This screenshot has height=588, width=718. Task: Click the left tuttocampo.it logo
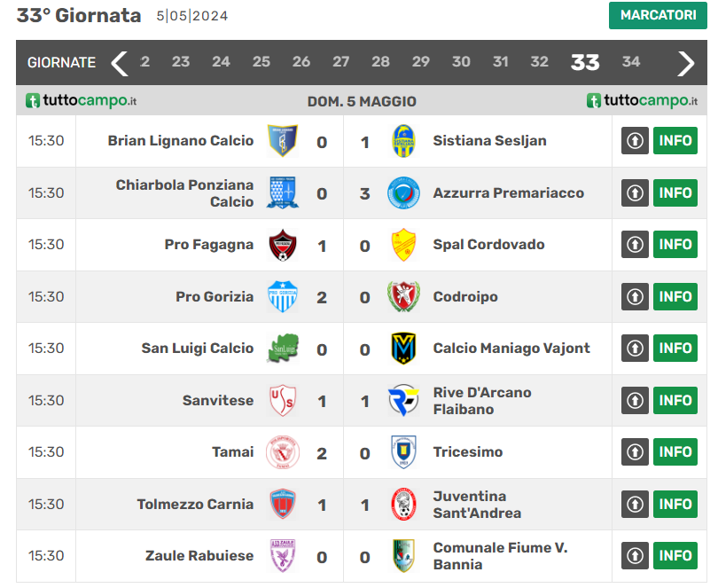click(81, 101)
